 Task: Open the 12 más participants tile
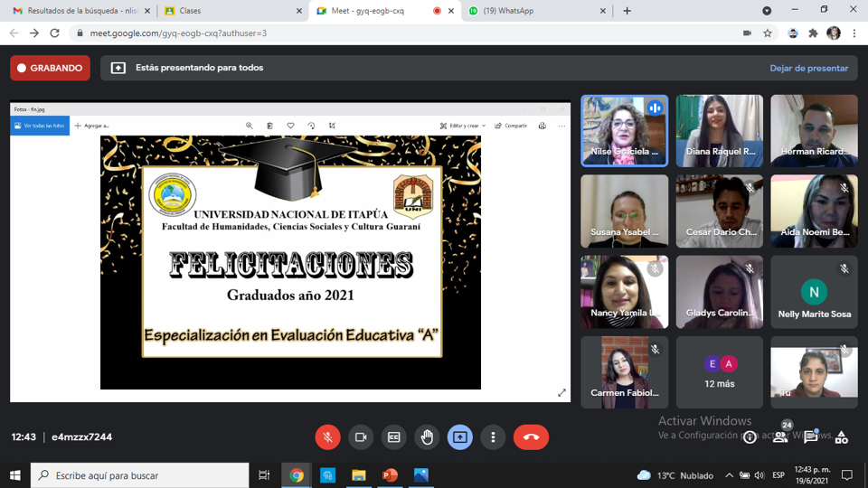point(720,372)
